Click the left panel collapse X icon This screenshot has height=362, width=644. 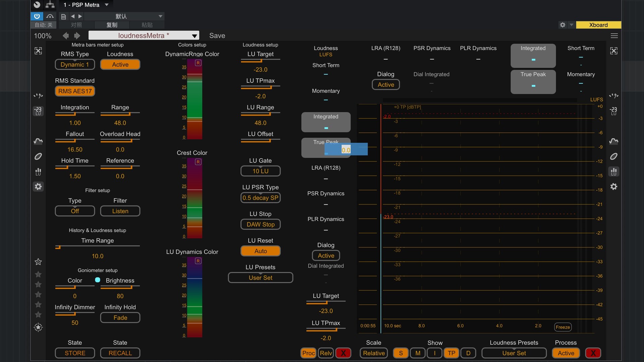pyautogui.click(x=38, y=51)
